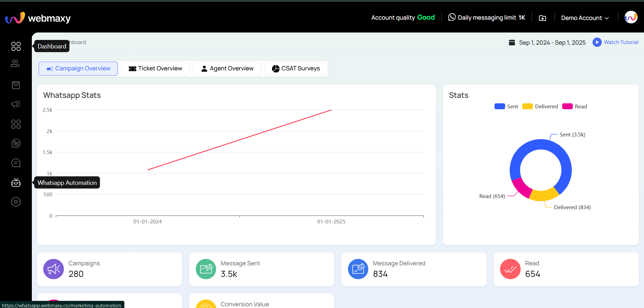Click the download folder icon in header
644x308 pixels.
tap(542, 18)
